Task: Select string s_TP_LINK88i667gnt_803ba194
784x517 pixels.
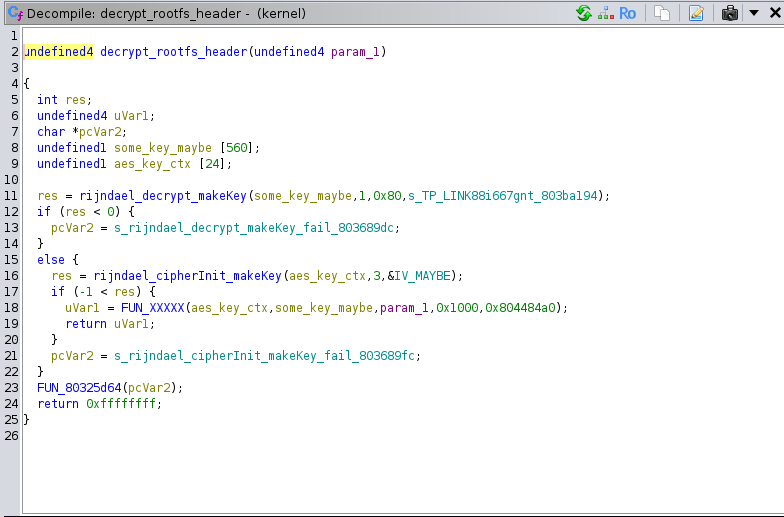Action: pyautogui.click(x=502, y=196)
